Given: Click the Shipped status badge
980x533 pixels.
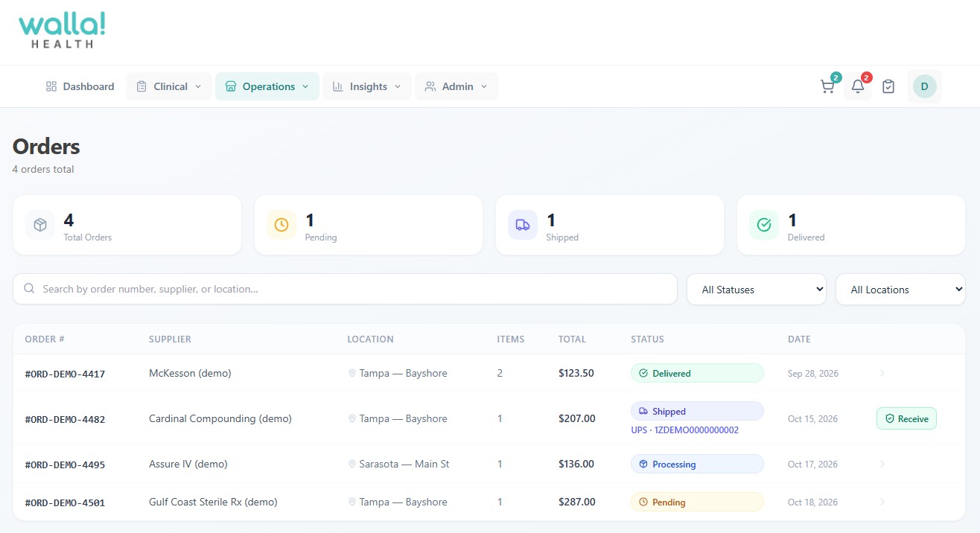Looking at the screenshot, I should (697, 411).
